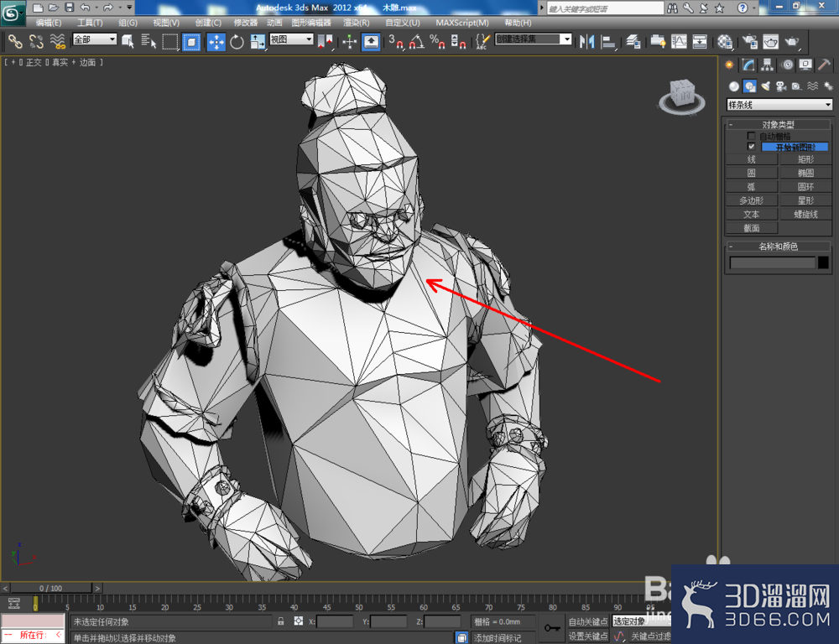Click Select and Manipulate icon
Viewport: 839px width, 644px height.
349,41
